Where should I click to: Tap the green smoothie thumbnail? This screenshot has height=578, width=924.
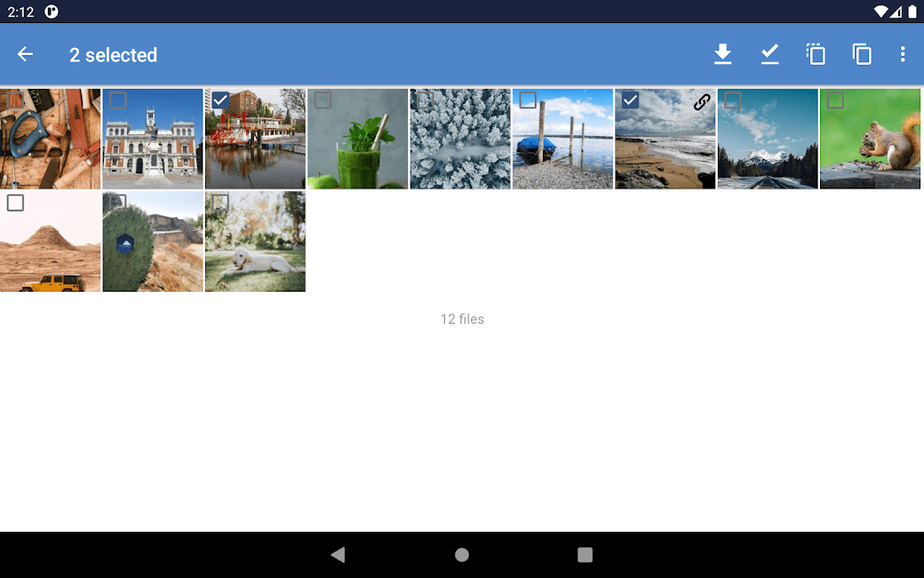click(x=358, y=140)
